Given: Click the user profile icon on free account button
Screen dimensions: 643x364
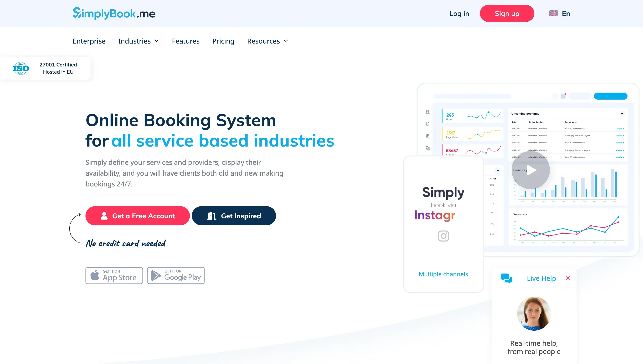Looking at the screenshot, I should coord(104,216).
